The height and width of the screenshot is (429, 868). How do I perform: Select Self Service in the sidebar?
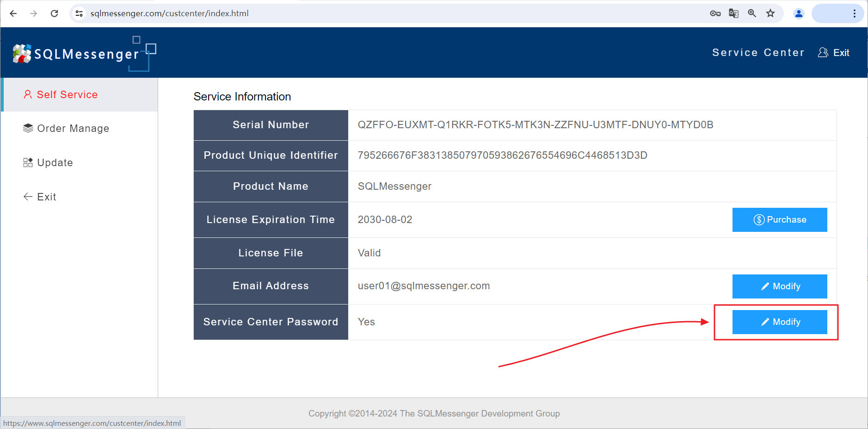[80, 94]
